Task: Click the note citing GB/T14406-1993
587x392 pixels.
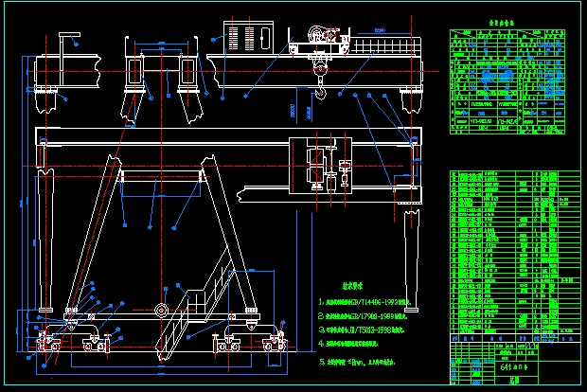Action: click(x=372, y=299)
